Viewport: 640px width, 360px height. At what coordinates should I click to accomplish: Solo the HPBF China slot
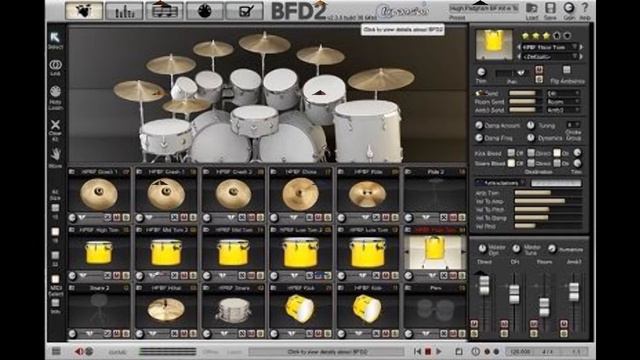click(327, 218)
